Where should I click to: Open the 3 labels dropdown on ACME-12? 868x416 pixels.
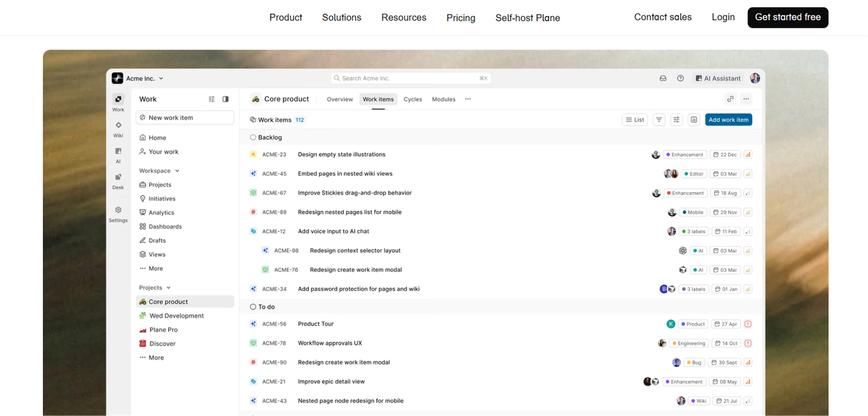(x=694, y=231)
